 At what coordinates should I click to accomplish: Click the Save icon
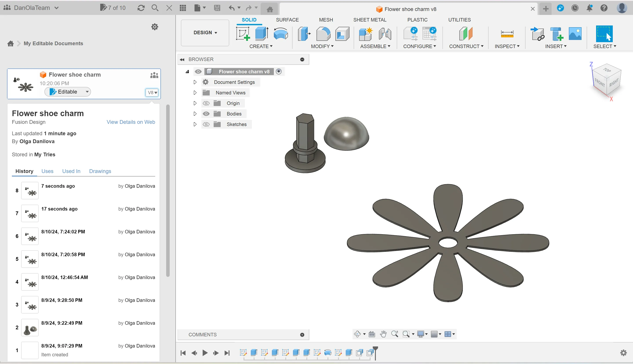point(217,8)
